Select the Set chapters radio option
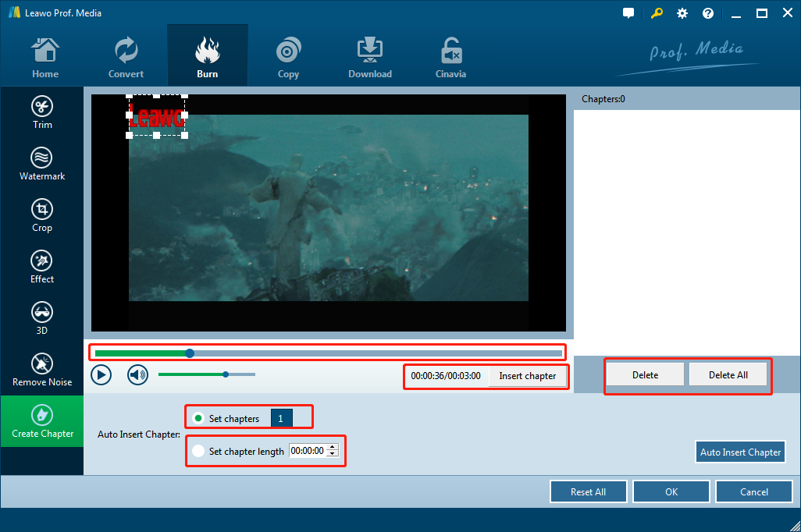This screenshot has height=532, width=801. pyautogui.click(x=198, y=418)
